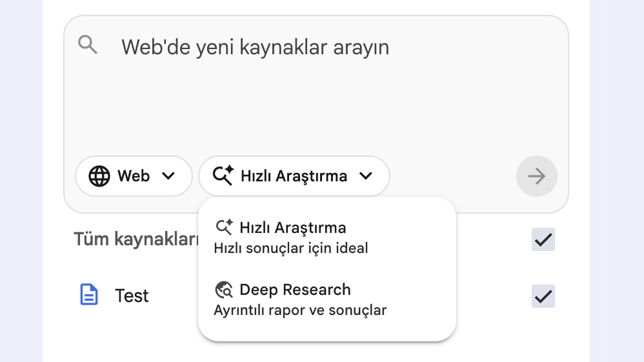Viewport: 644px width, 362px height.
Task: Click the submit arrow button
Action: coord(536,176)
